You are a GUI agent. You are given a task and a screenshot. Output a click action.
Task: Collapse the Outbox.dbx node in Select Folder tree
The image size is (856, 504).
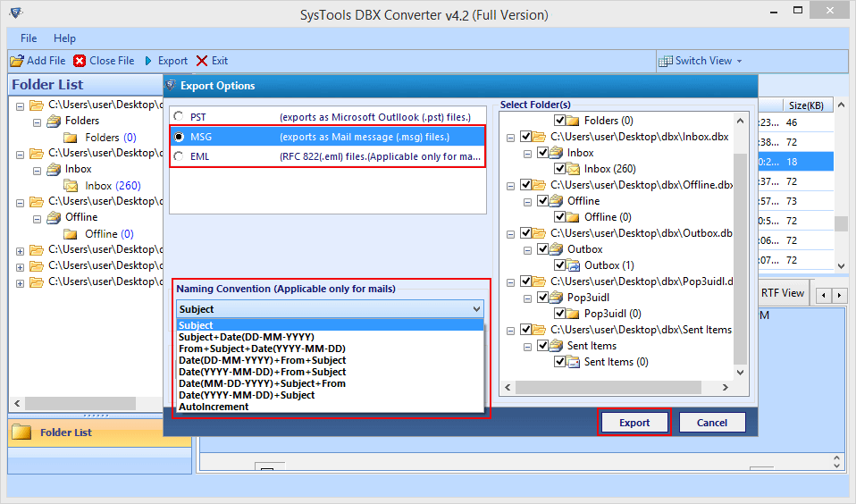[510, 235]
